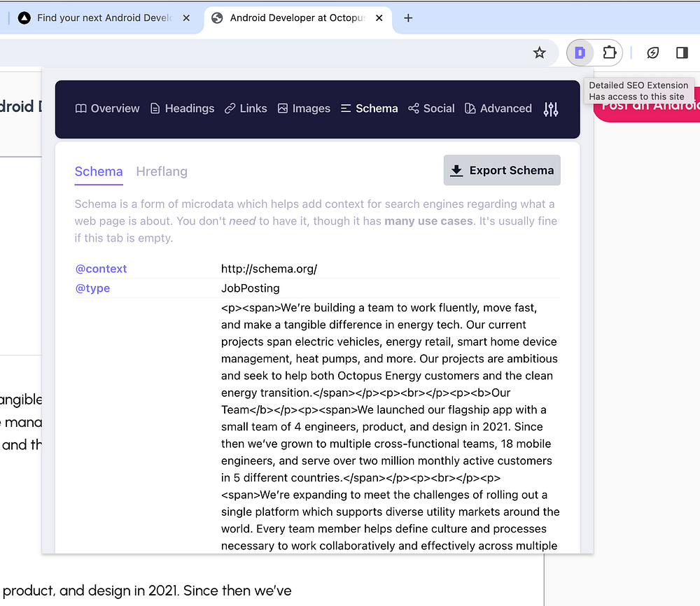
Task: Close the 'Android Developer at Octopus' tab
Action: point(379,18)
